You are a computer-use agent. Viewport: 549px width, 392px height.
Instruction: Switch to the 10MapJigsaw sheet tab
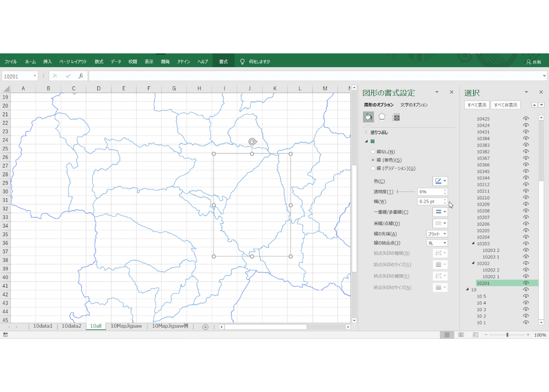click(126, 326)
